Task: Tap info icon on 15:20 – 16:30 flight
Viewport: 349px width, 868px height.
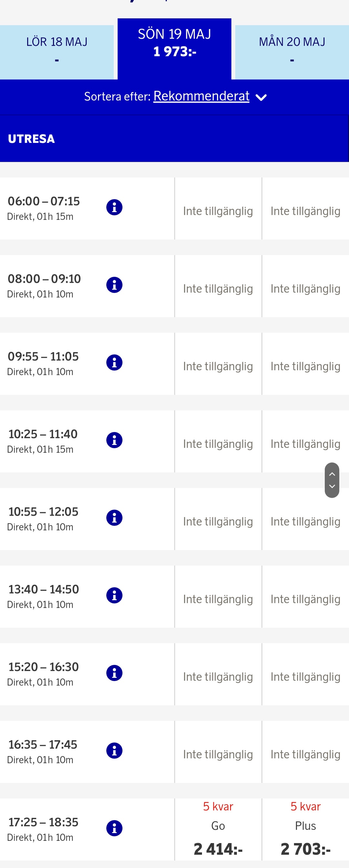Action: point(114,673)
